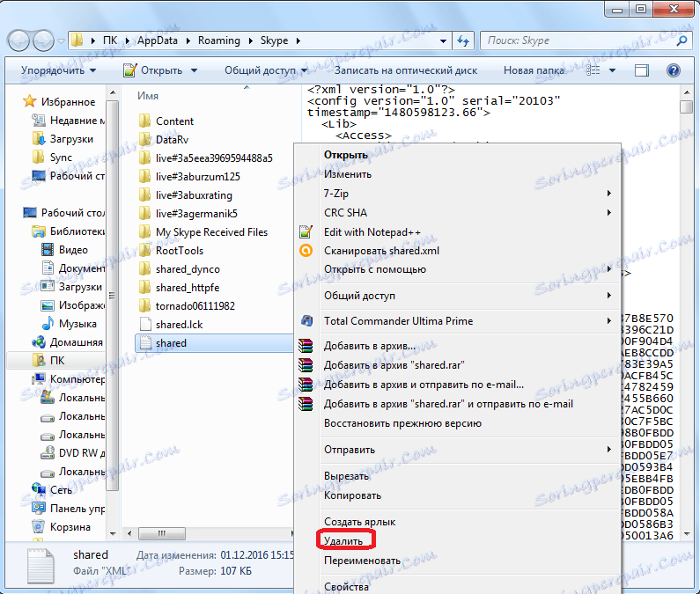Click the Notepad++ icon in context menu

(x=306, y=231)
